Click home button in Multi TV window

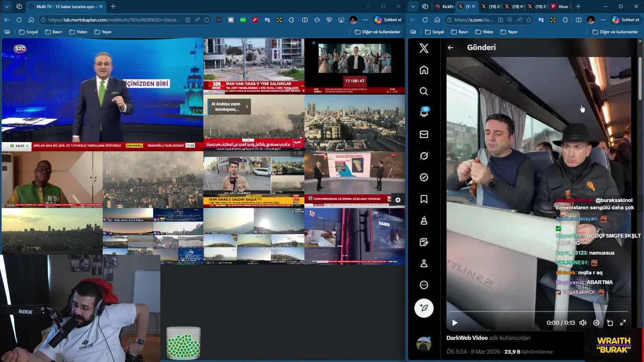[31, 20]
